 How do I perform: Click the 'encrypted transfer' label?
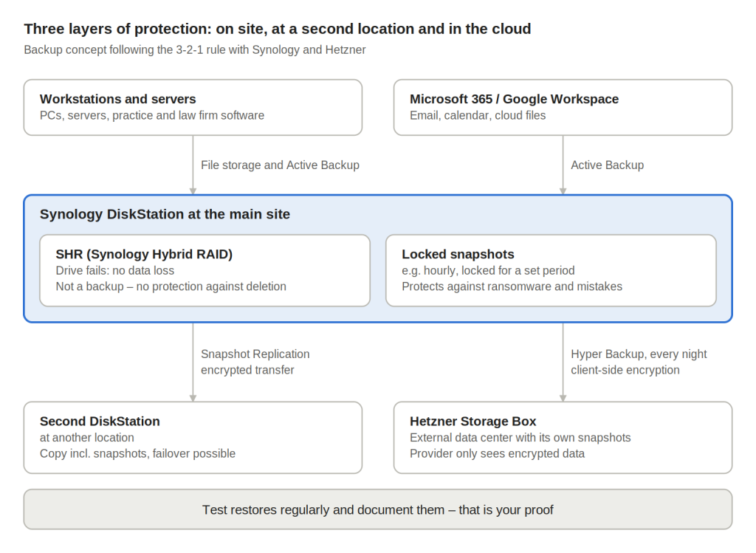[x=247, y=370]
